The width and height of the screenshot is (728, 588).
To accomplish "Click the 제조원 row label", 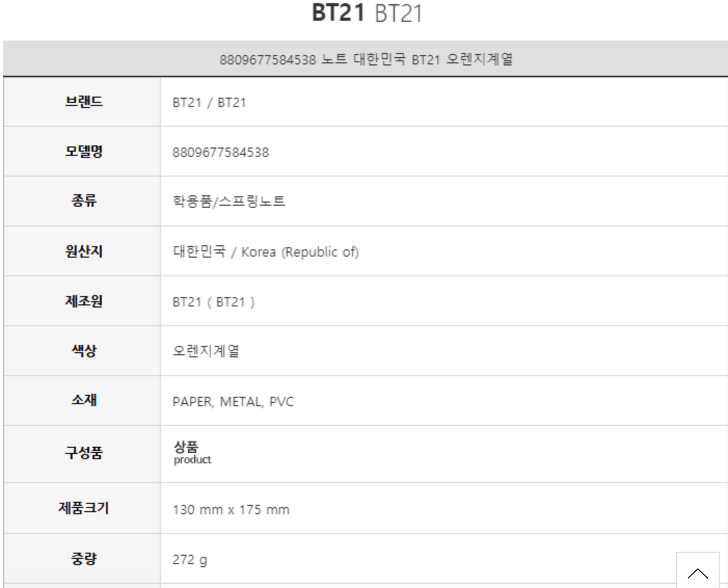I will point(84,301).
